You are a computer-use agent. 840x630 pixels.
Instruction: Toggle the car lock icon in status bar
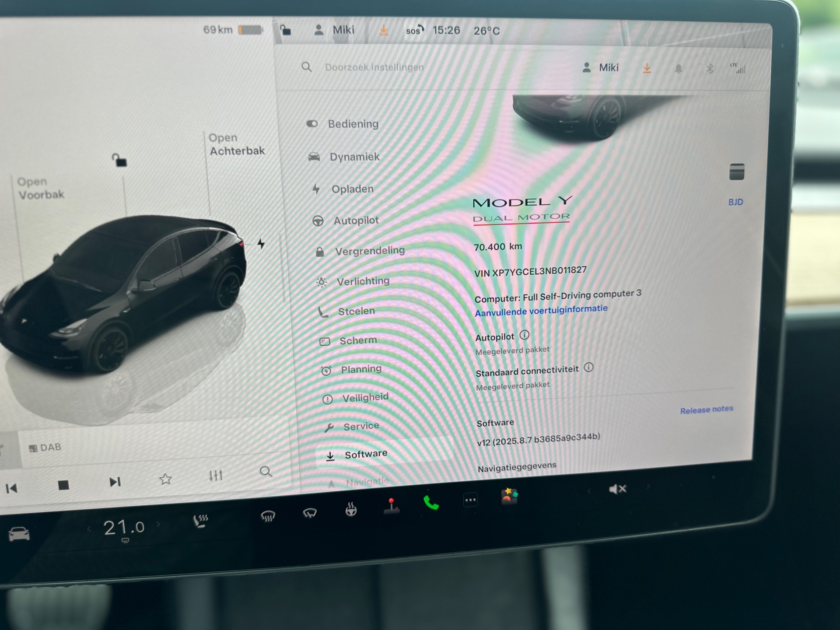286,30
